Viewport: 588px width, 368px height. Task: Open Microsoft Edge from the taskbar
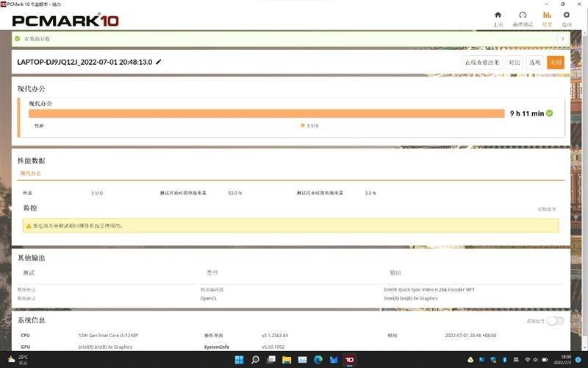(318, 360)
